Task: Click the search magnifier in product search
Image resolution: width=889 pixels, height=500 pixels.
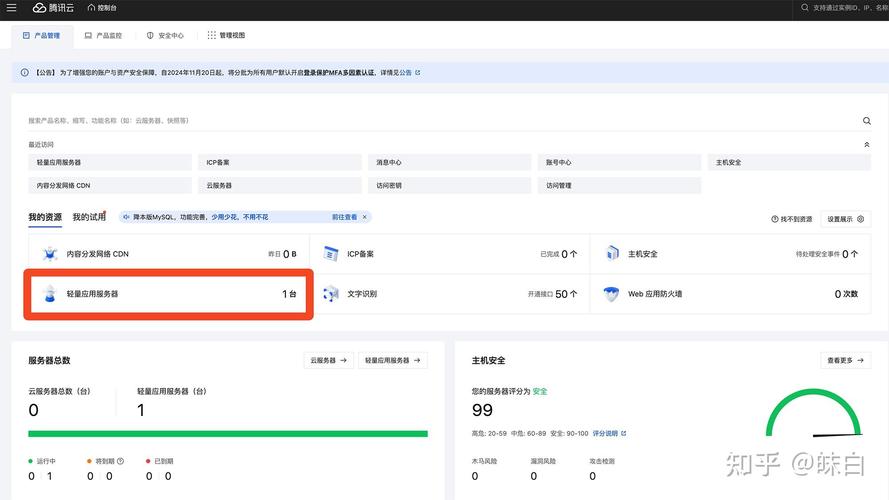Action: tap(867, 121)
